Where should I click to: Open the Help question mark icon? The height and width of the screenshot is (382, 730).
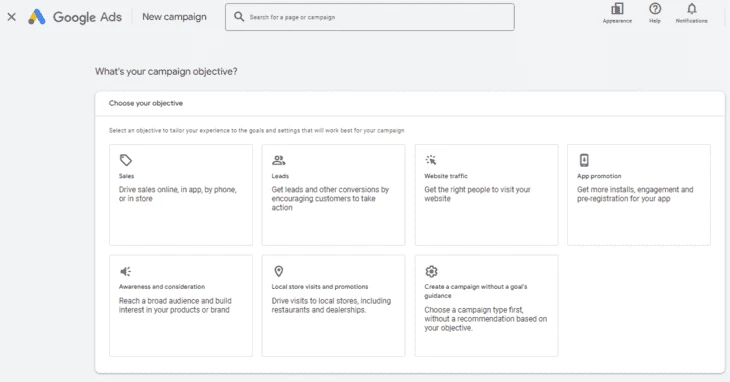[655, 9]
